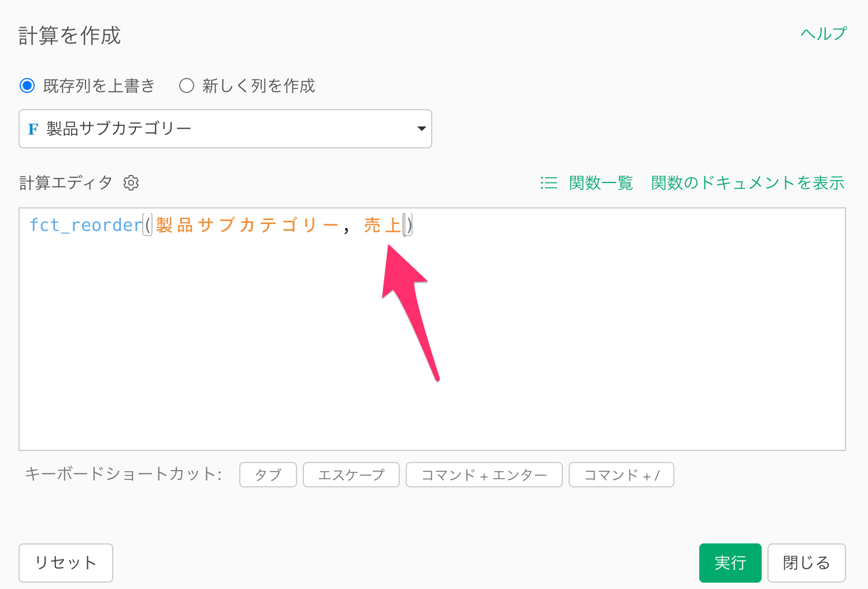Open the 製品サブカテゴリー column dropdown
The width and height of the screenshot is (868, 589).
[225, 129]
